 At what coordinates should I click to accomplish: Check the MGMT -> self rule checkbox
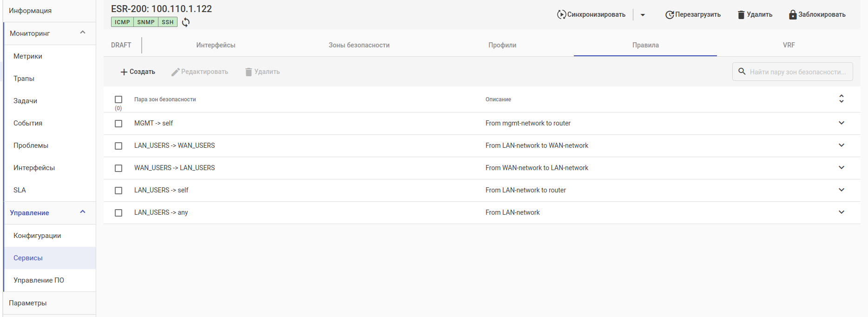click(118, 124)
